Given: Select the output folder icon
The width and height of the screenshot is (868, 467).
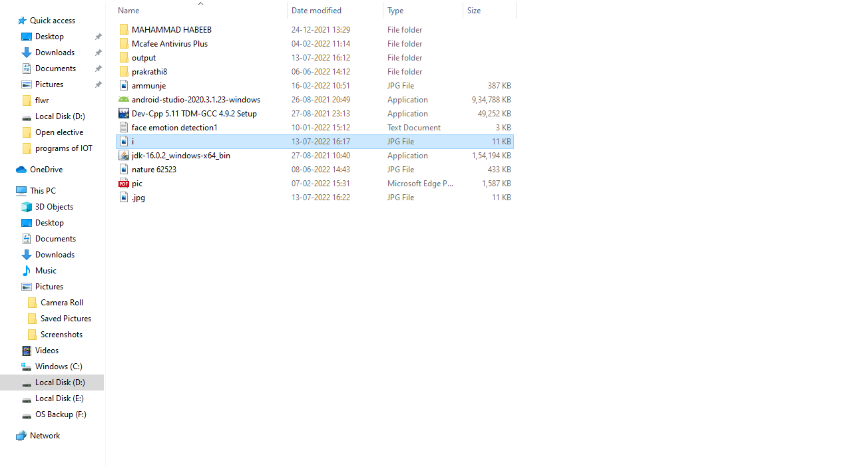Looking at the screenshot, I should tap(124, 57).
